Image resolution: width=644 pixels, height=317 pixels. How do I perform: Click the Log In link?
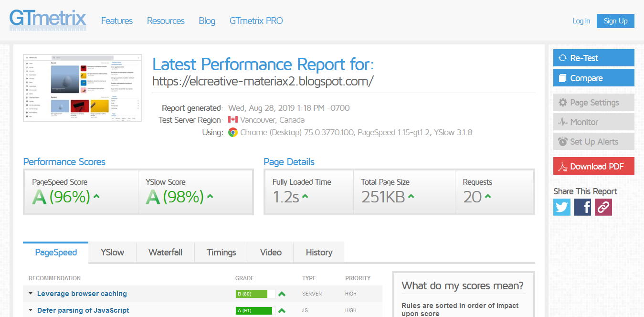581,21
